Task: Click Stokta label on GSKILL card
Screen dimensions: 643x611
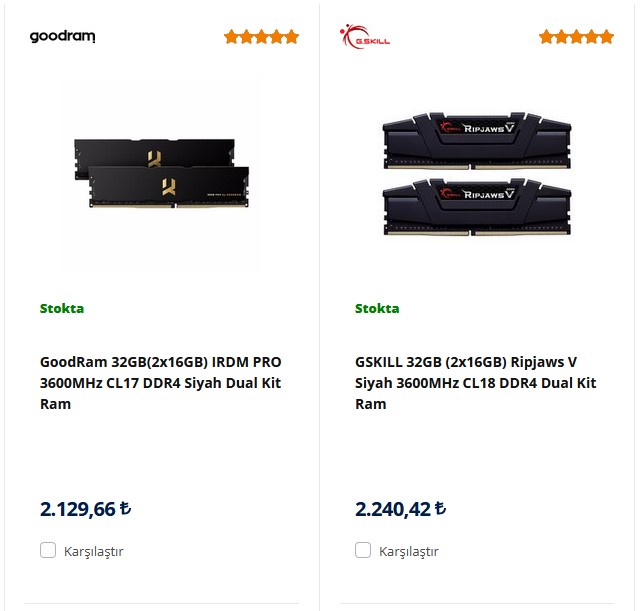Action: pos(377,308)
